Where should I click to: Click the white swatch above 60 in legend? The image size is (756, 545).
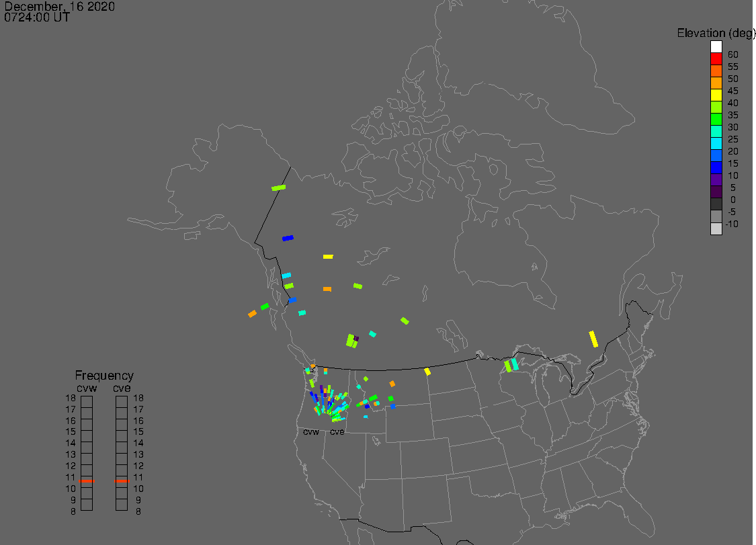tap(716, 47)
